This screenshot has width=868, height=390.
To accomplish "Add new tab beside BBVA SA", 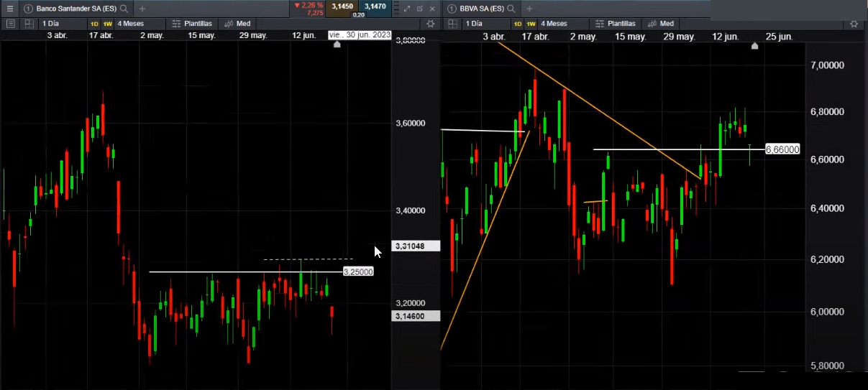I will point(529,9).
